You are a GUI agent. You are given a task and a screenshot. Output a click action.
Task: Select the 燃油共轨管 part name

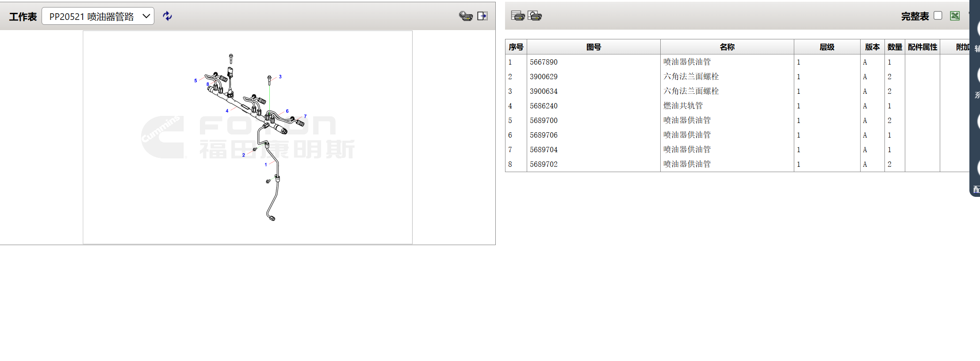(683, 106)
